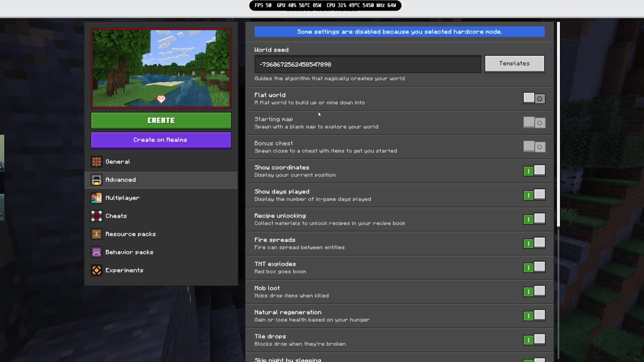Click the hardcore mode notice banner
This screenshot has height=362, width=644.
pos(399,32)
